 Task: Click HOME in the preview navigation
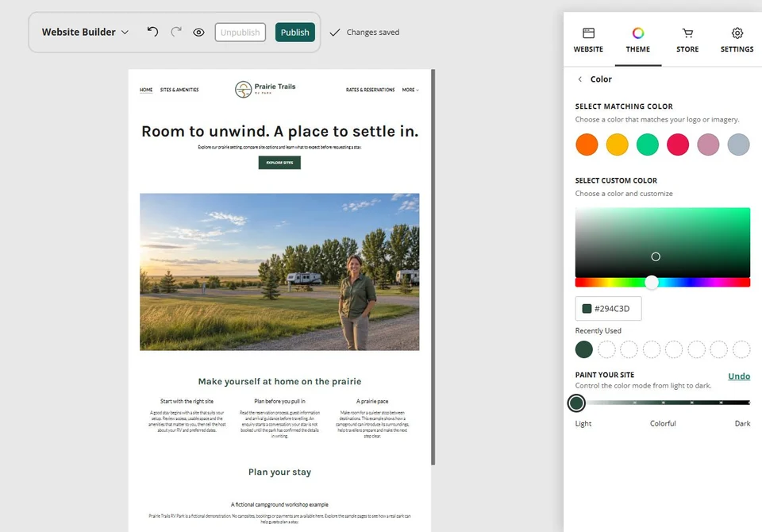tap(146, 90)
